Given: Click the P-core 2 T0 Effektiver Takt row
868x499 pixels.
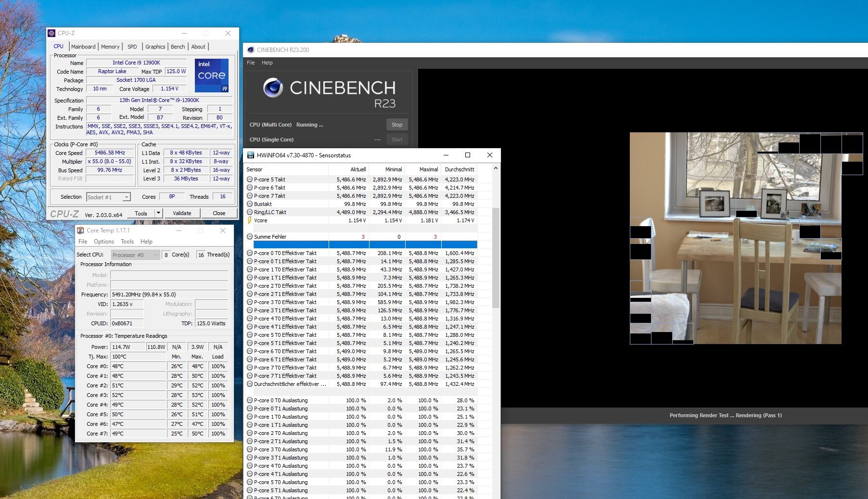Looking at the screenshot, I should pos(362,286).
